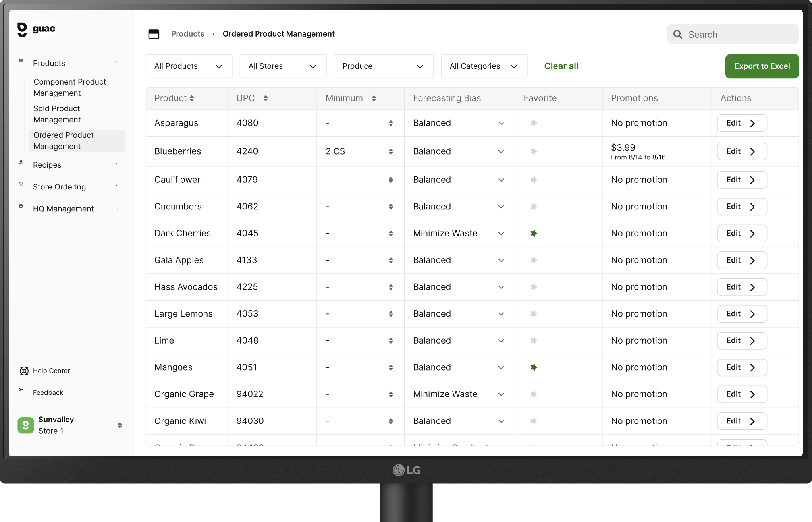Unfavorite Dark Cherries by clicking its star
Screen dimensions: 812x522
[534, 233]
